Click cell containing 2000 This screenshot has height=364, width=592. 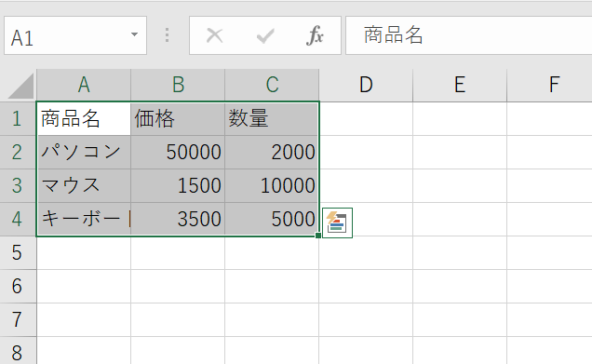272,152
